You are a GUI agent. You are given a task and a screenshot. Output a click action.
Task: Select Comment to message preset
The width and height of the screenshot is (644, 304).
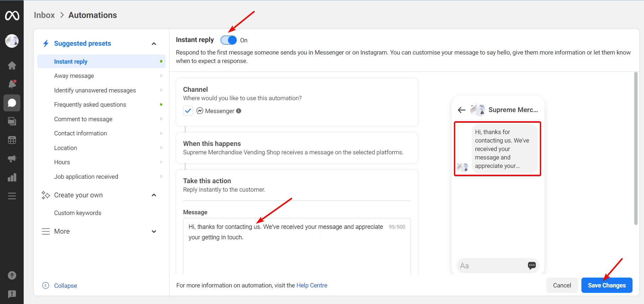(x=101, y=119)
